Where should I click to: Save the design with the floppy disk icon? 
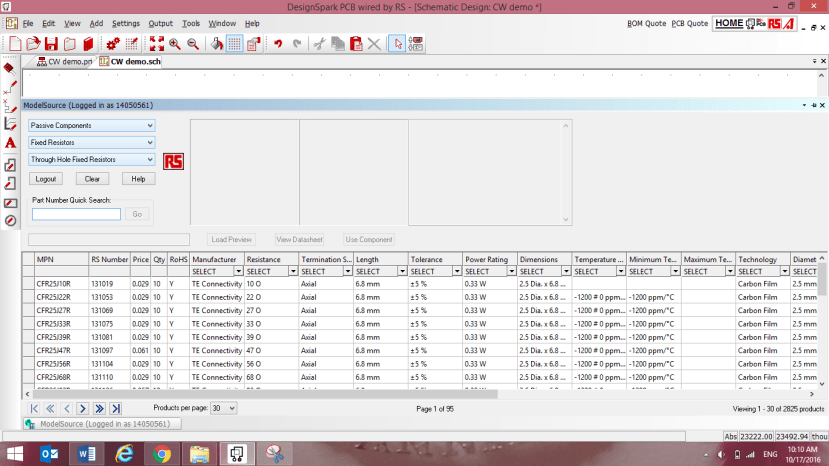coord(51,44)
